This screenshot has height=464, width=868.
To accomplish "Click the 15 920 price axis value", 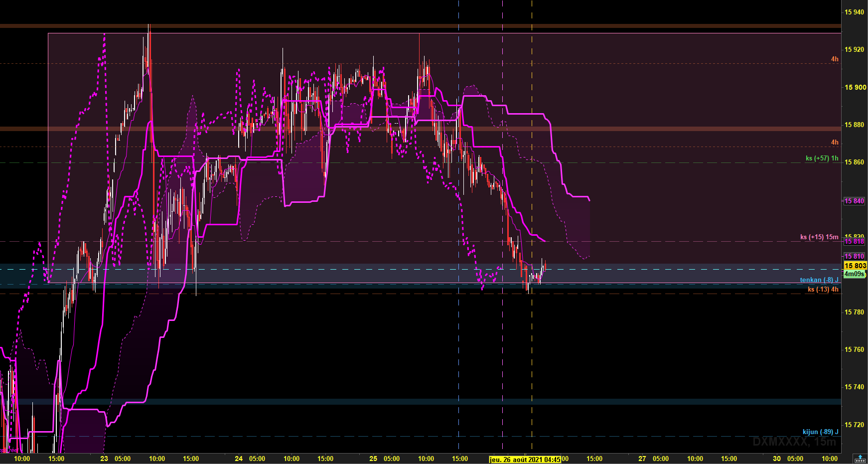I will (854, 49).
